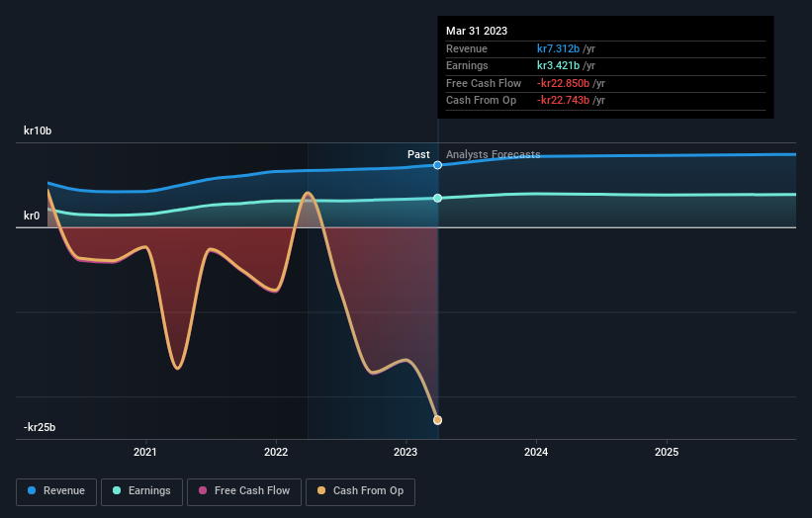Select the blue Revenue data point marker
Image resolution: width=812 pixels, height=518 pixels.
coord(437,165)
